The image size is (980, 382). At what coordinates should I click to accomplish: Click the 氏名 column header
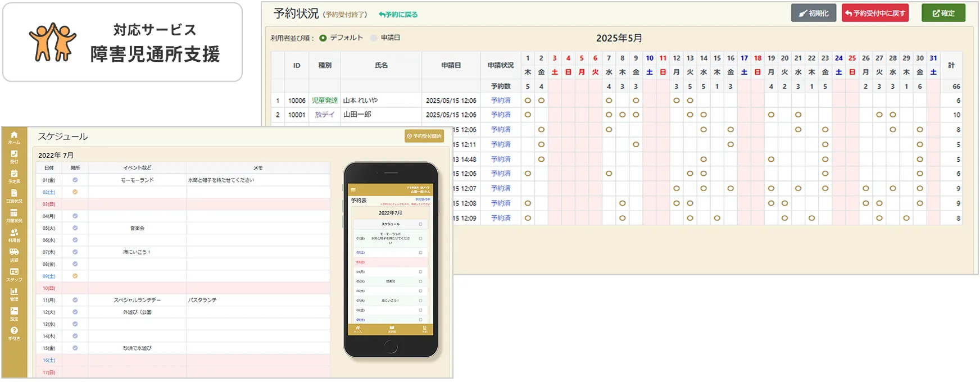pyautogui.click(x=381, y=66)
